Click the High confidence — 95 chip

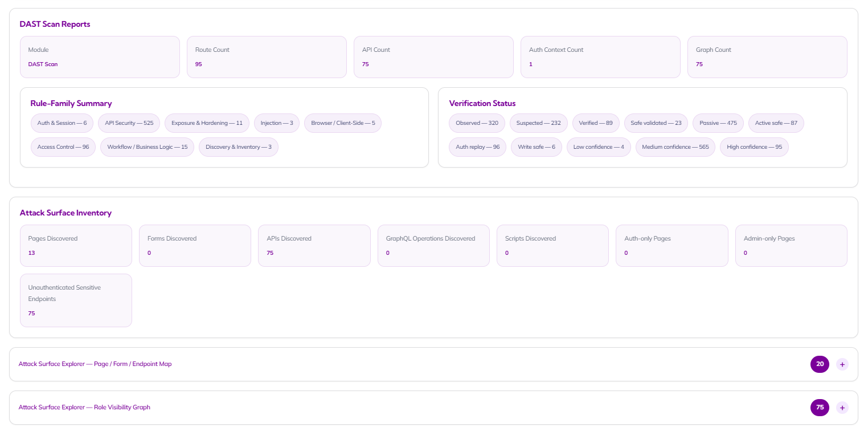pyautogui.click(x=754, y=147)
